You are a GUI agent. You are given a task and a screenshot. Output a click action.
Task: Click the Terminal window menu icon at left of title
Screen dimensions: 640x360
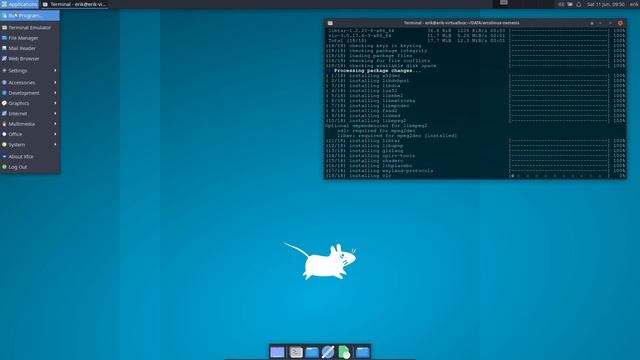(x=330, y=23)
